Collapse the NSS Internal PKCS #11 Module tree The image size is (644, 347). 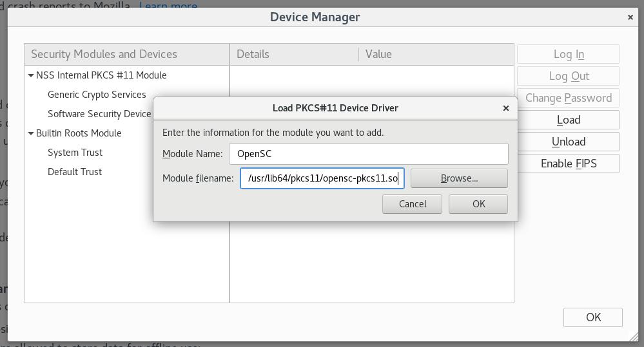click(x=31, y=75)
